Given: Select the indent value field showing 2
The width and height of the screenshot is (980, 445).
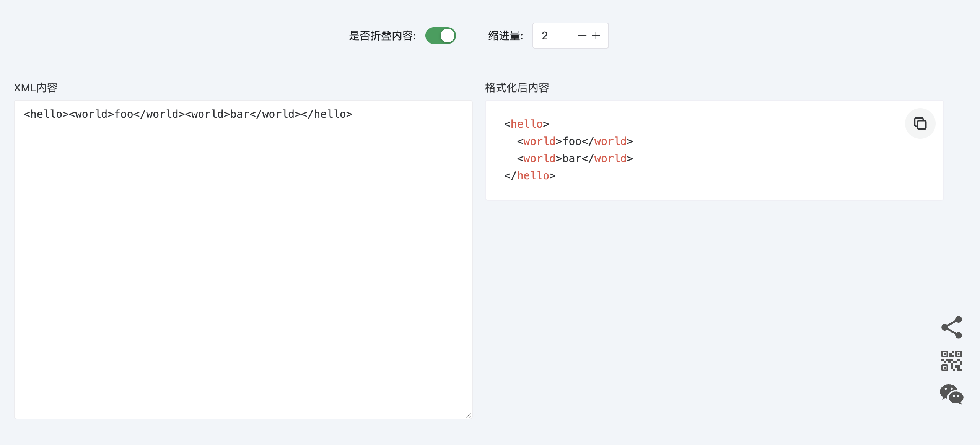Looking at the screenshot, I should pos(545,36).
